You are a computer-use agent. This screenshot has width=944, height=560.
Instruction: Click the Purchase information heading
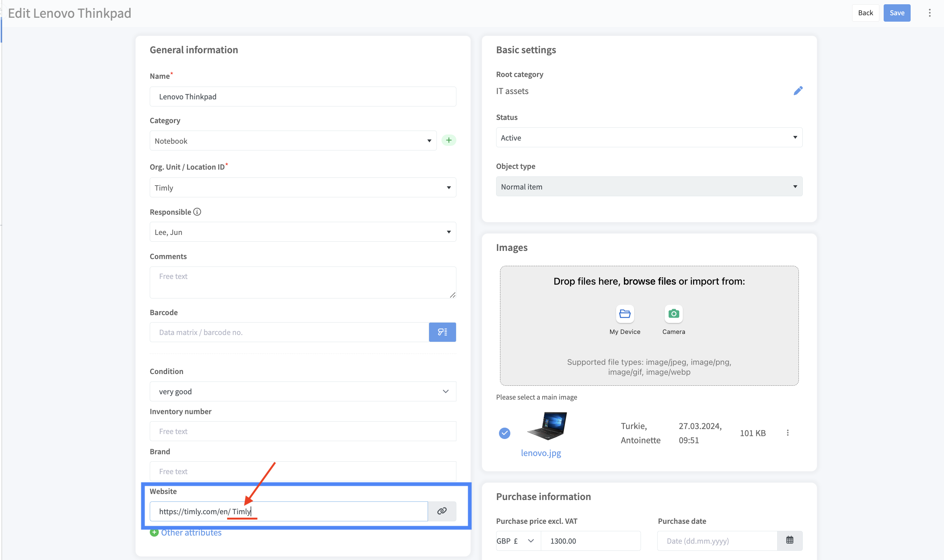coord(543,496)
